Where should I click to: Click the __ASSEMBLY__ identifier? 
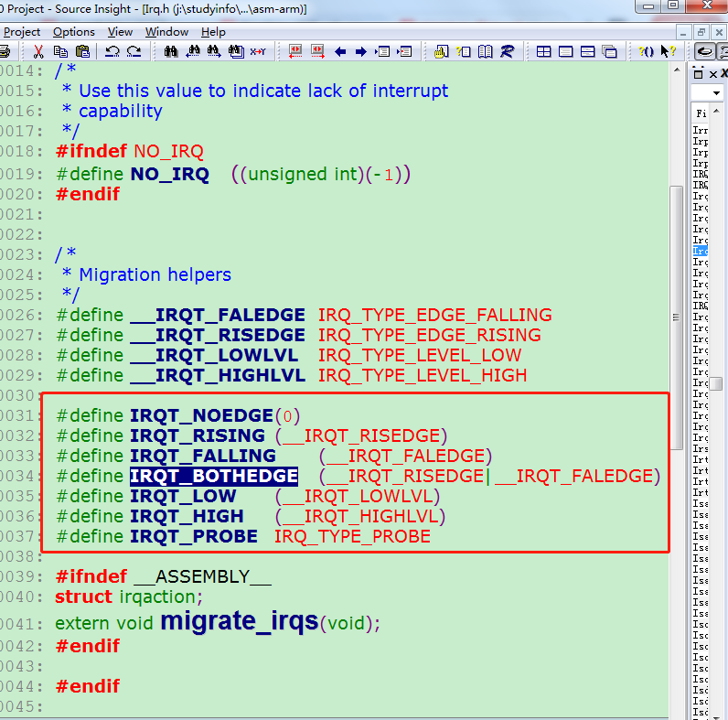click(202, 577)
